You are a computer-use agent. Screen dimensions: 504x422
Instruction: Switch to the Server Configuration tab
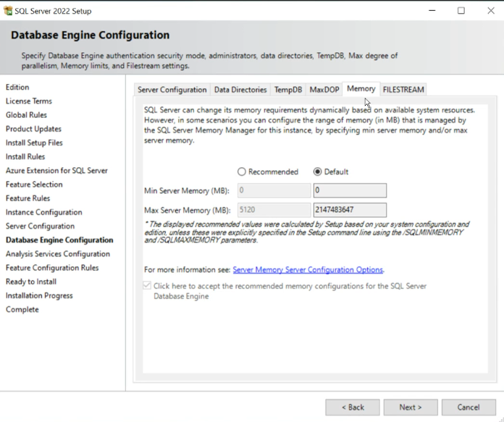[172, 90]
